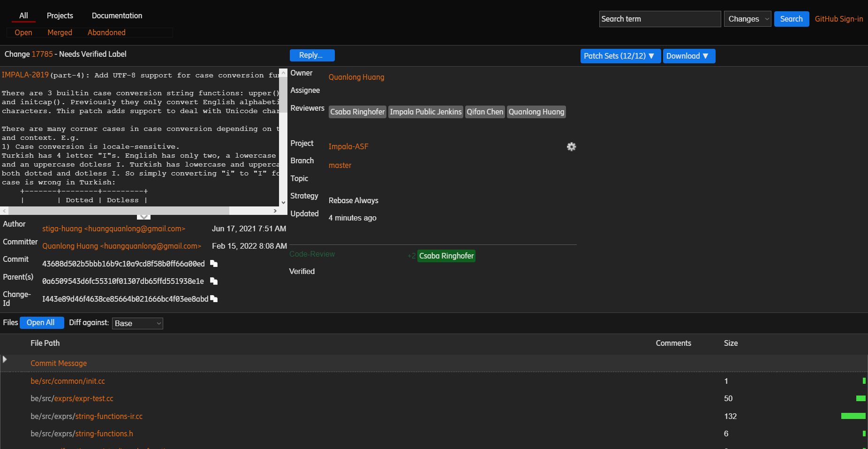Select reviewer chip Quanlong Huang
The width and height of the screenshot is (868, 449).
pos(536,112)
